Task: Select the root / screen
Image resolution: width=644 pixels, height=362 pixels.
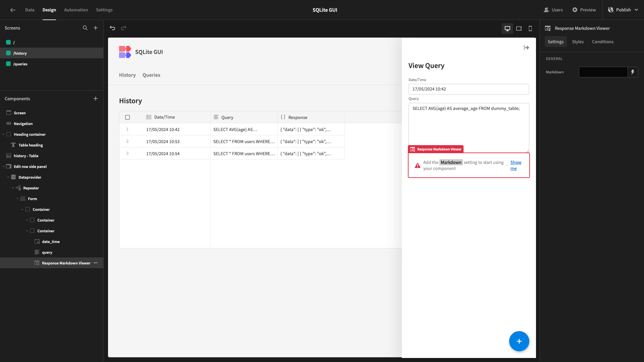Action: tap(52, 43)
